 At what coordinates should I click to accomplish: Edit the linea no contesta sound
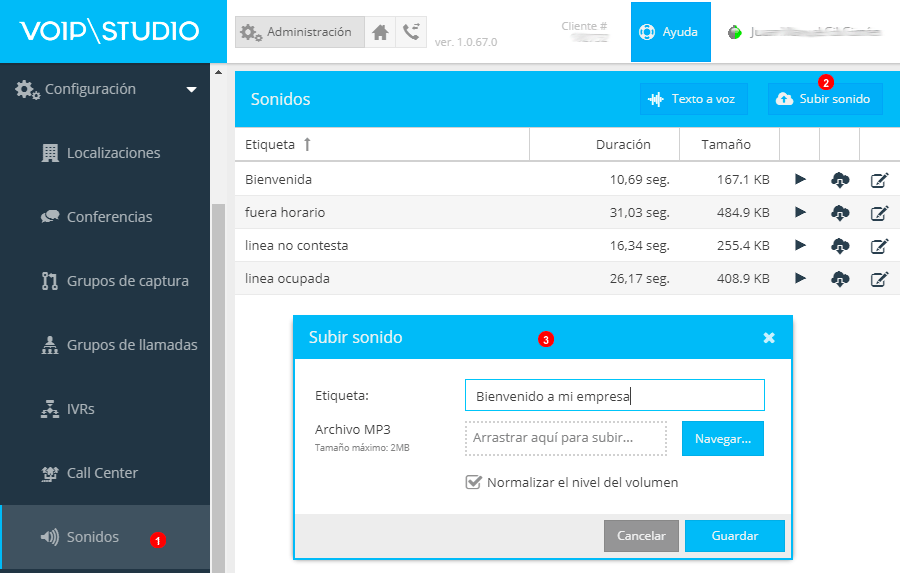click(879, 246)
